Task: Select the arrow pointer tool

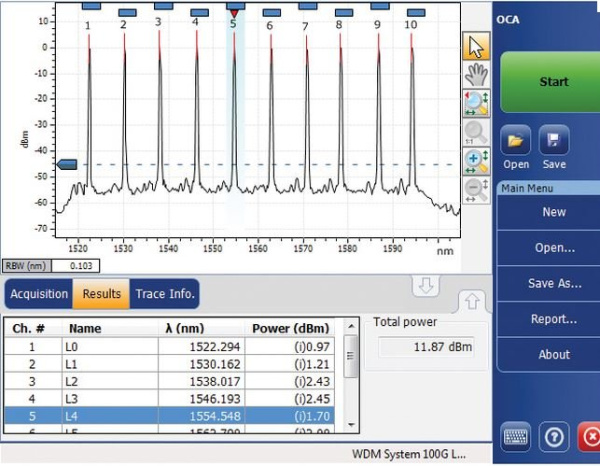Action: [x=476, y=46]
